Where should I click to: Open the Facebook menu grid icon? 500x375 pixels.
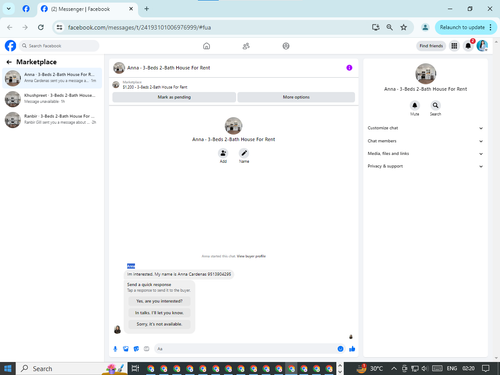point(454,46)
